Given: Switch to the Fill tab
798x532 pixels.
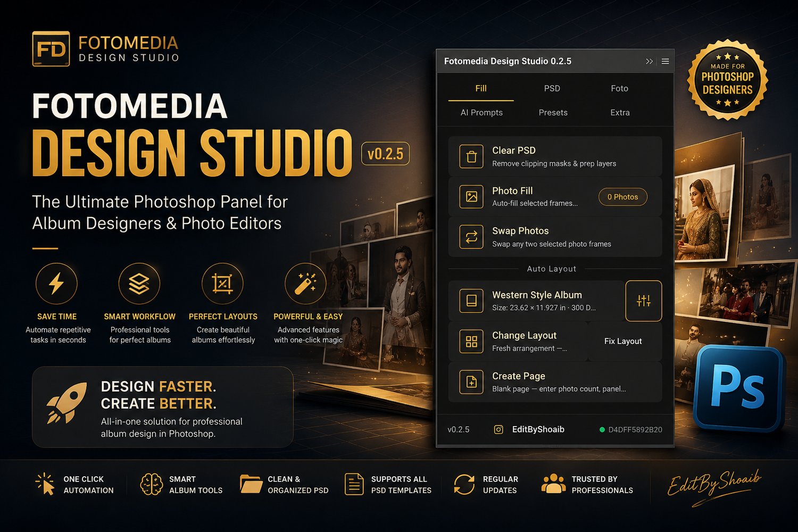Looking at the screenshot, I should click(481, 88).
